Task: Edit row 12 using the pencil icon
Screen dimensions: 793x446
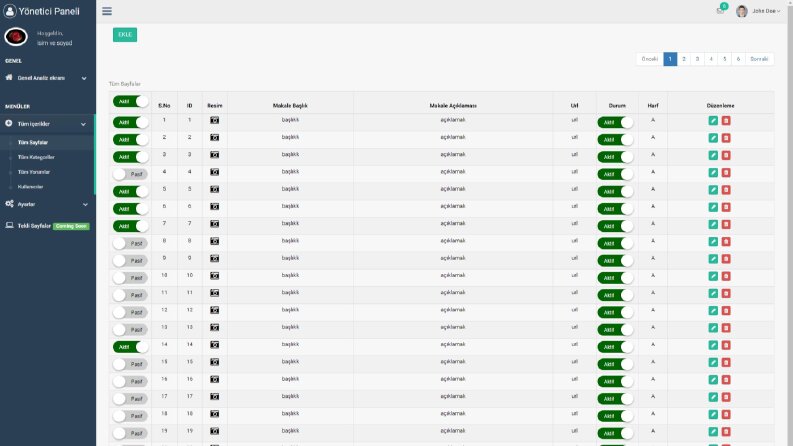Action: click(x=713, y=310)
